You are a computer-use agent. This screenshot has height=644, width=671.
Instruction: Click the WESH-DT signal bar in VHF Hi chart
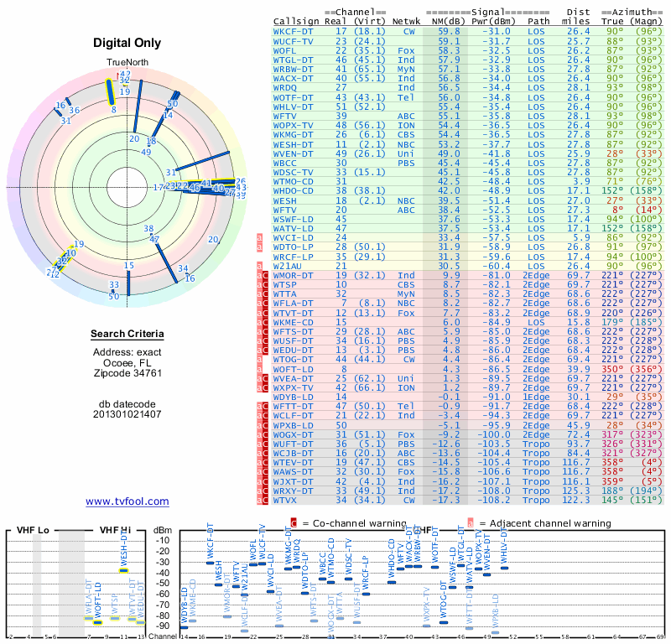coord(123,570)
